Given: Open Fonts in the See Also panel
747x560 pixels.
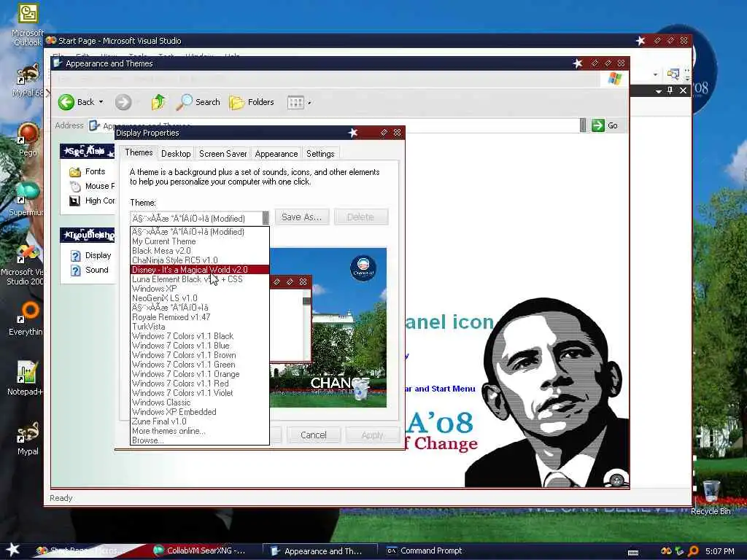Looking at the screenshot, I should point(88,171).
